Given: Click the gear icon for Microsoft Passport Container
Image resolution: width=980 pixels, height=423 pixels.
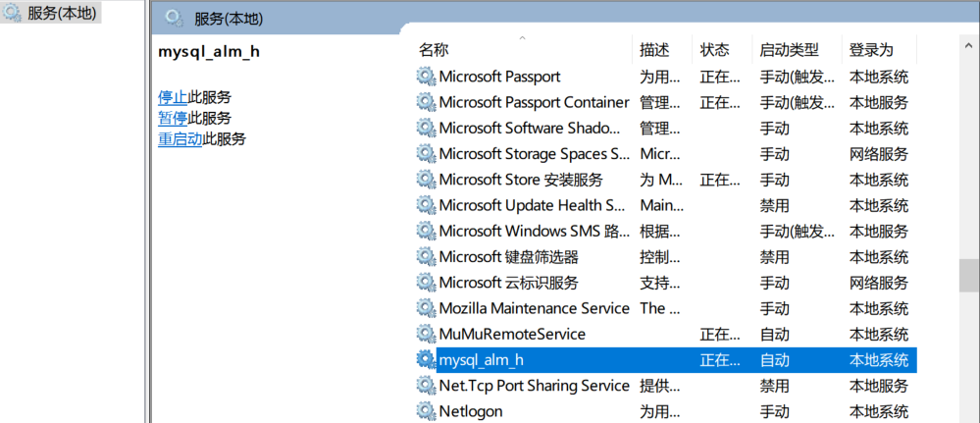Looking at the screenshot, I should point(427,102).
